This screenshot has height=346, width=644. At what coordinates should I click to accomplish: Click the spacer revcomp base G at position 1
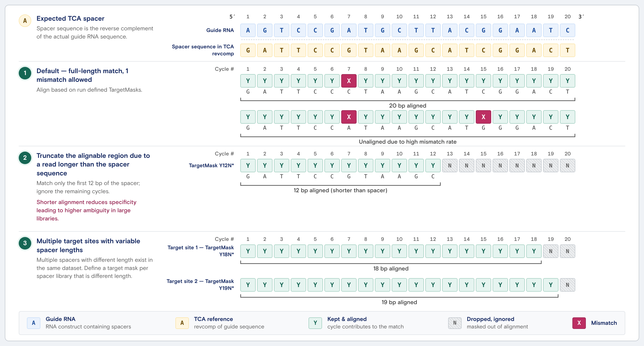click(x=248, y=50)
